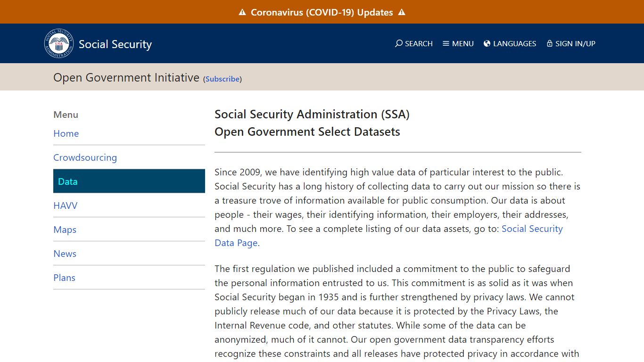Click the 'Social Security Administration (SSA)' heading
This screenshot has height=362, width=644.
pos(312,115)
